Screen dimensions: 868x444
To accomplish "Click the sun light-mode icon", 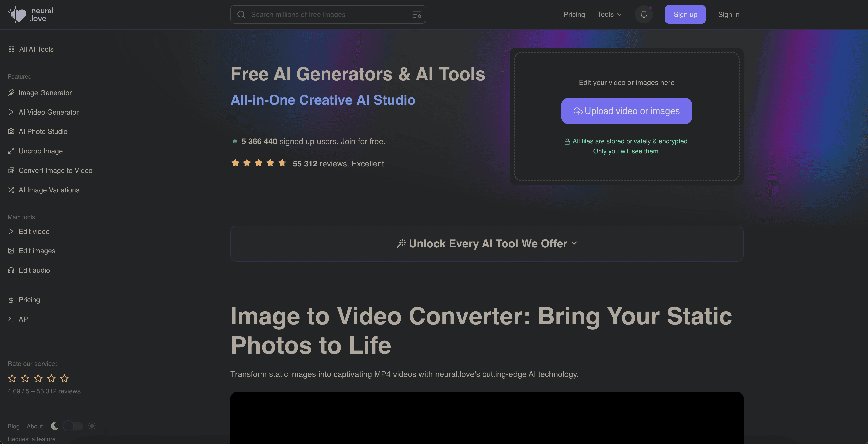I will (x=92, y=426).
